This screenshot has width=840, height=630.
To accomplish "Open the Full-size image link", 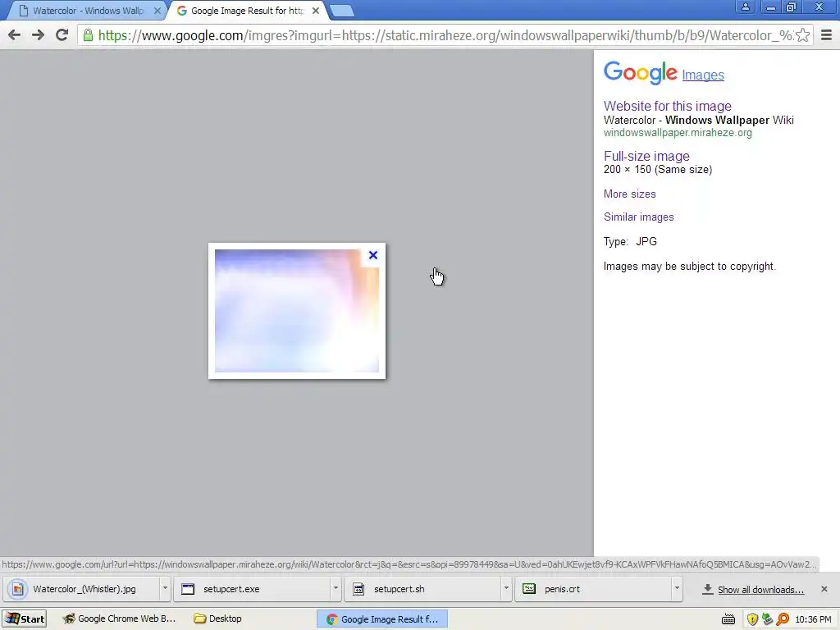I will point(646,157).
